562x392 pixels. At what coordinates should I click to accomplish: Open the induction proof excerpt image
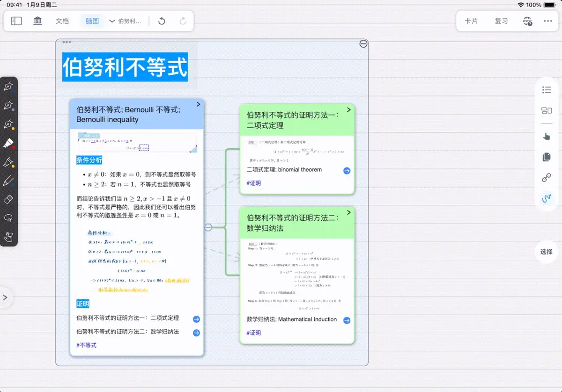point(296,276)
